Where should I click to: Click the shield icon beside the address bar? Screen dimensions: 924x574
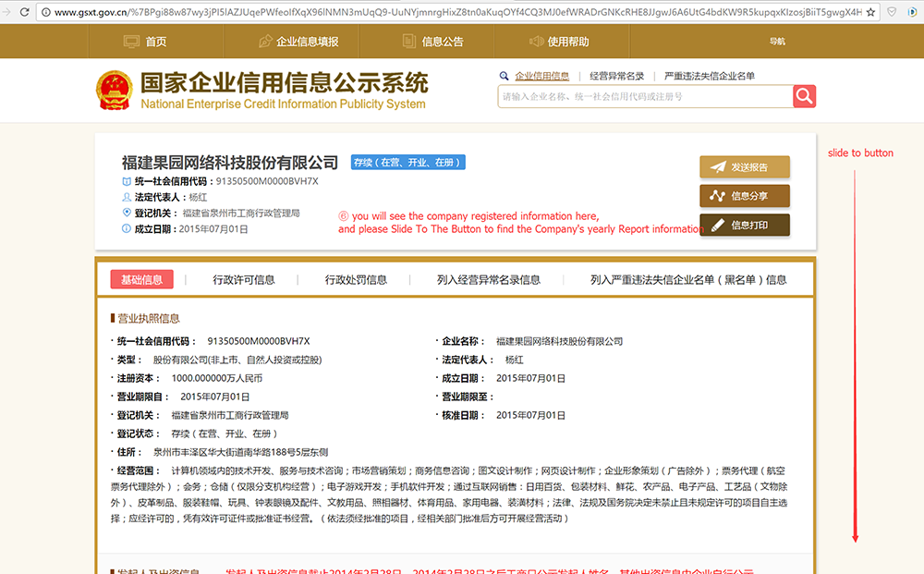pos(893,12)
